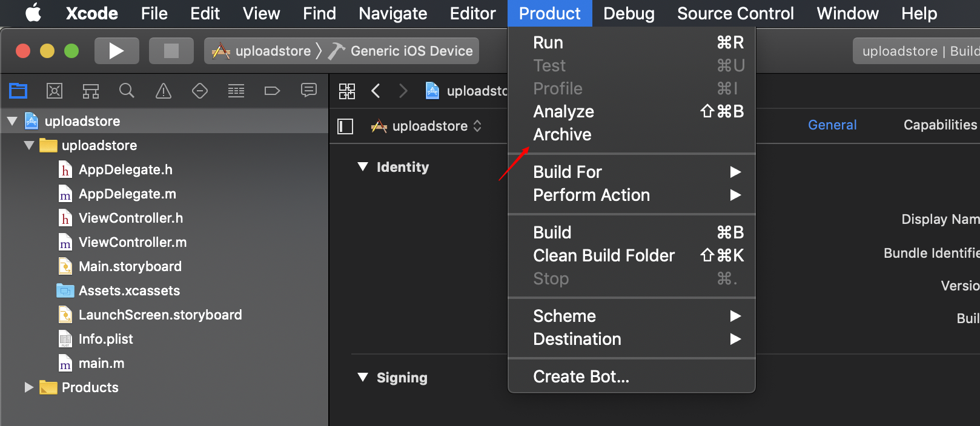Open the Edit menu
The height and width of the screenshot is (426, 980).
pos(205,13)
